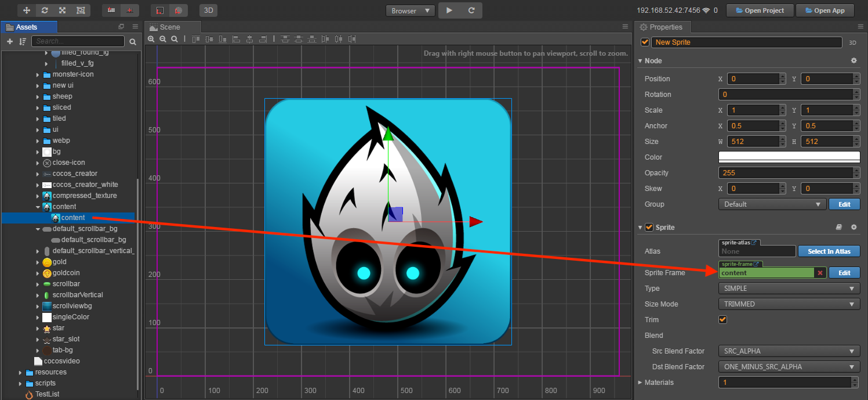
Task: Open the Group dropdown
Action: (772, 204)
